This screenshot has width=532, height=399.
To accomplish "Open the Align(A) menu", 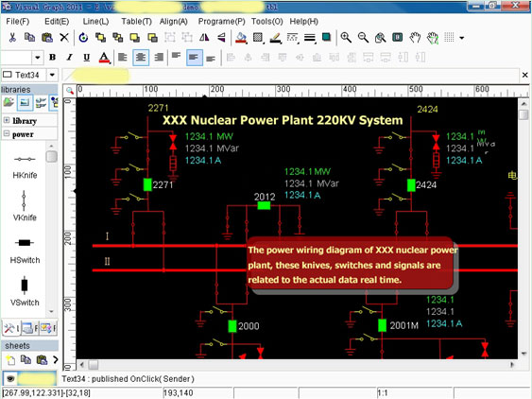I will [x=173, y=22].
